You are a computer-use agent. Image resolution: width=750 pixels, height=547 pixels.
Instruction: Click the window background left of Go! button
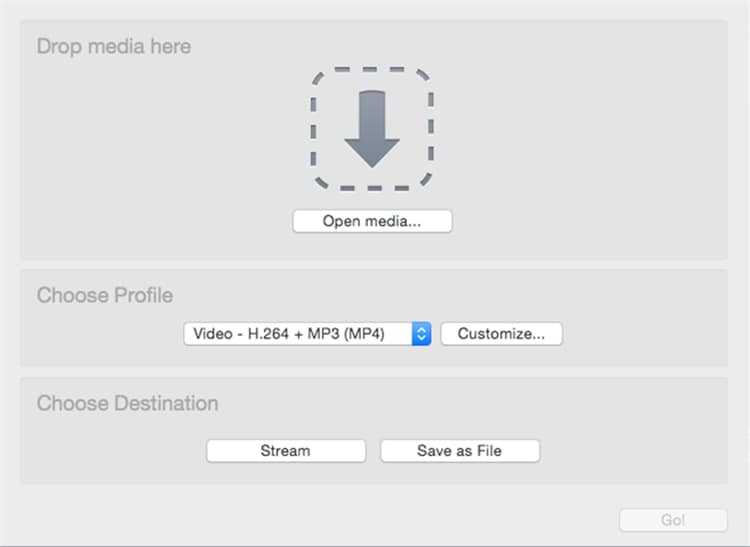[400, 519]
